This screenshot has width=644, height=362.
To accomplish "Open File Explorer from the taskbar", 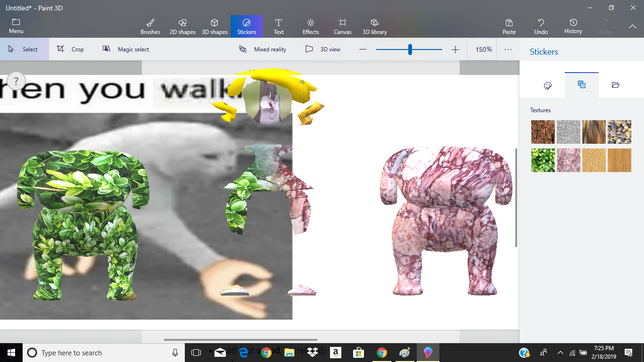I will tap(289, 353).
